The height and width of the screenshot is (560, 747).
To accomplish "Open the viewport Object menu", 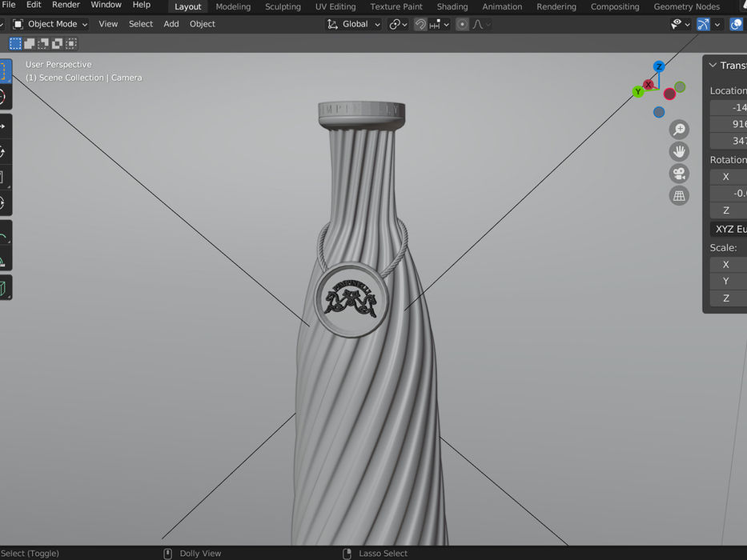I will [202, 24].
